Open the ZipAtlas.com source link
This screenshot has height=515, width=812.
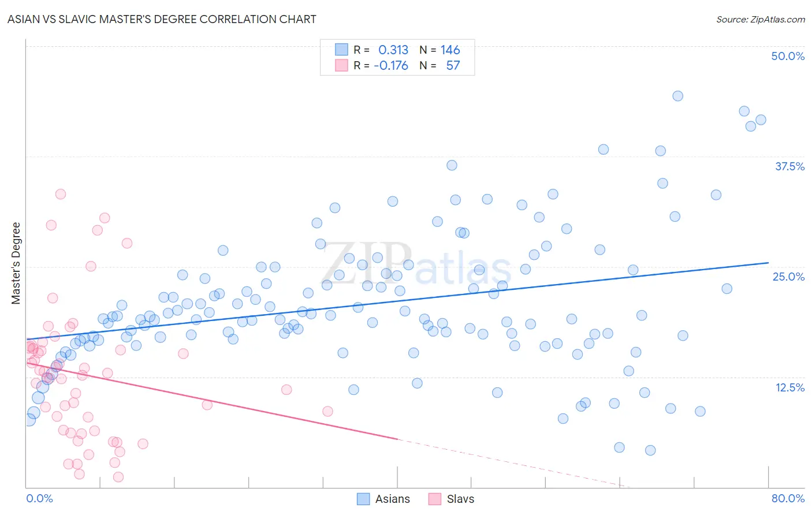tap(761, 19)
